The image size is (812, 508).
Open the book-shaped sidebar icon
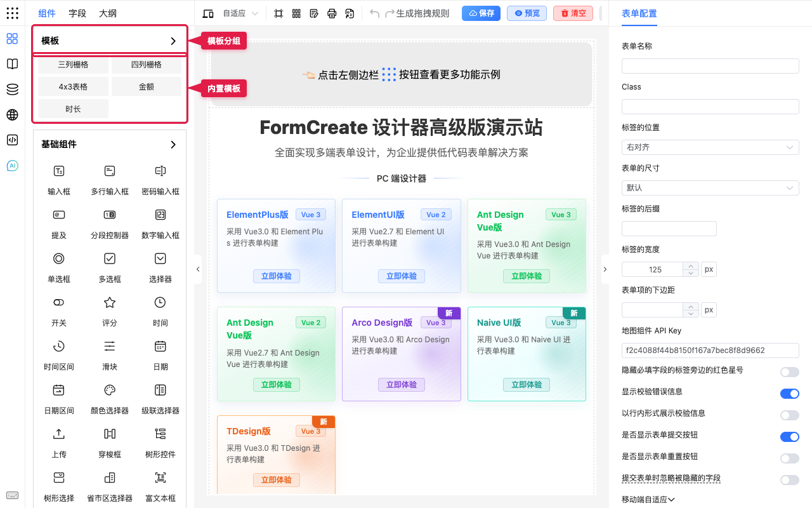tap(12, 64)
